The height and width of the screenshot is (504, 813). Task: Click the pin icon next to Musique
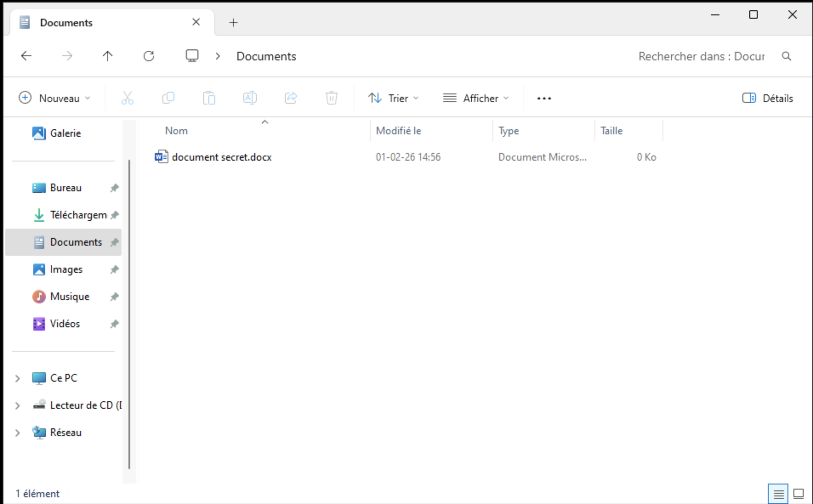(x=114, y=297)
